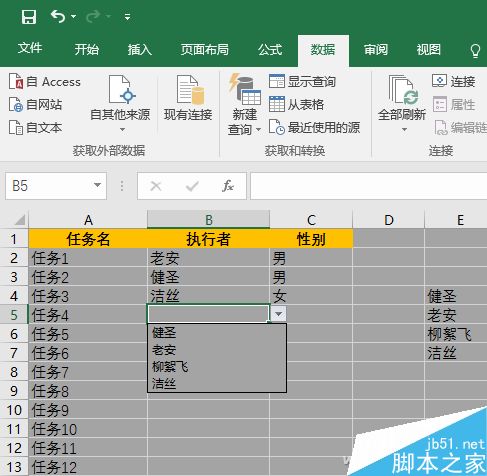487x476 pixels.
Task: Click the 任务名 header cell
Action: click(x=88, y=239)
